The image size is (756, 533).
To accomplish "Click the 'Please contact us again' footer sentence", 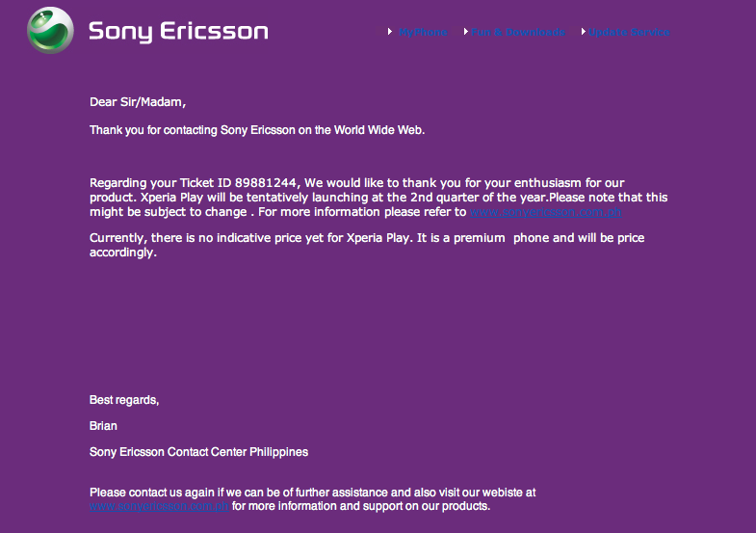I will [312, 493].
